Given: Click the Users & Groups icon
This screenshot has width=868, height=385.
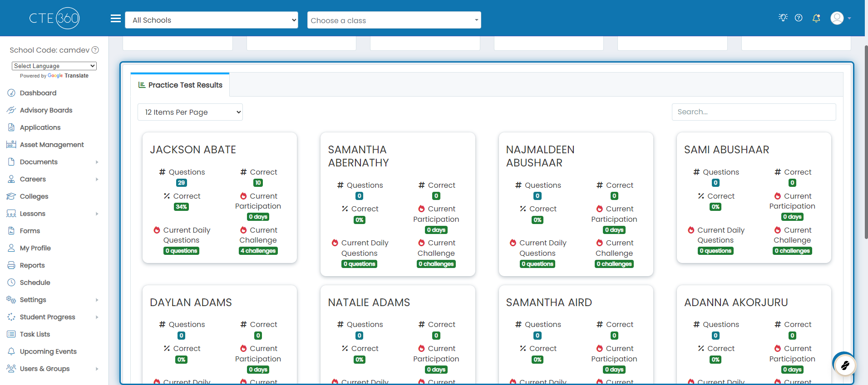Looking at the screenshot, I should click(11, 369).
